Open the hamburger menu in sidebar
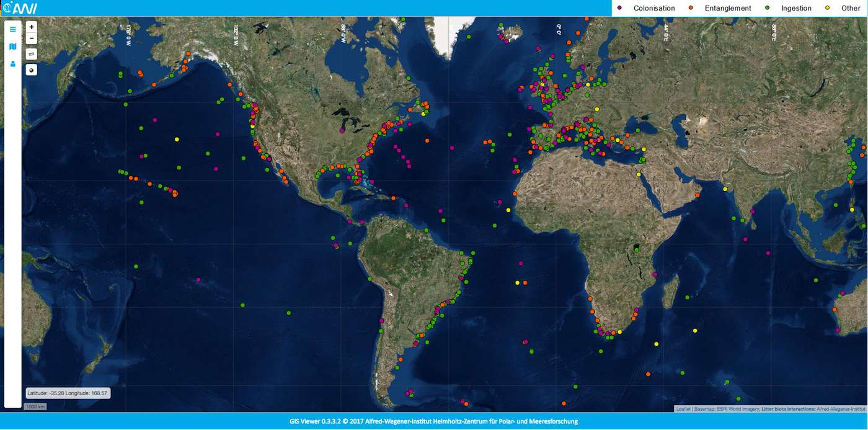Image resolution: width=868 pixels, height=430 pixels. pyautogui.click(x=12, y=29)
